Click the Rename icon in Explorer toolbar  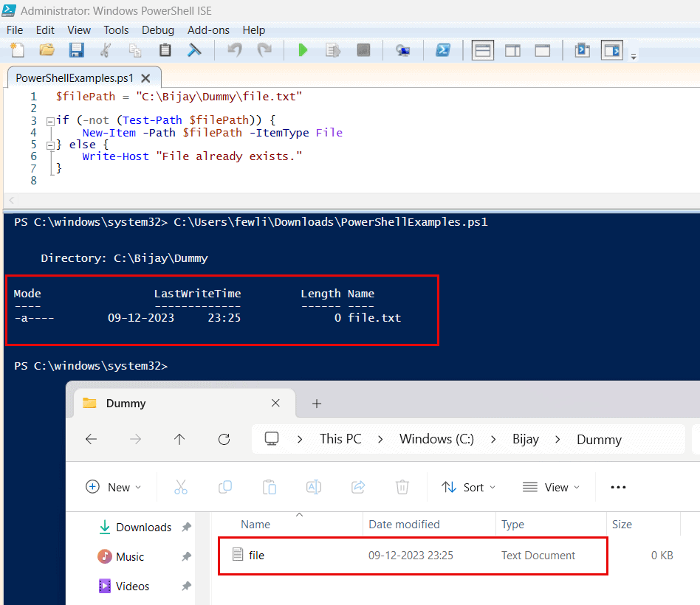(x=313, y=487)
